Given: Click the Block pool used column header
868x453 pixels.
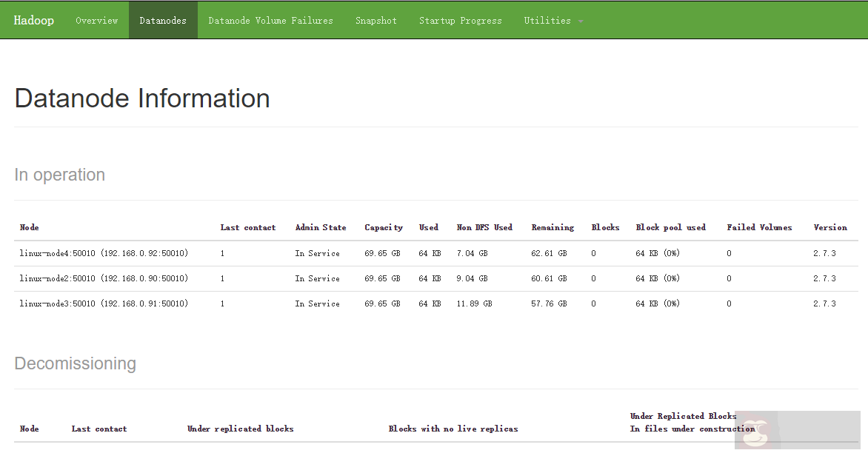Looking at the screenshot, I should (670, 227).
